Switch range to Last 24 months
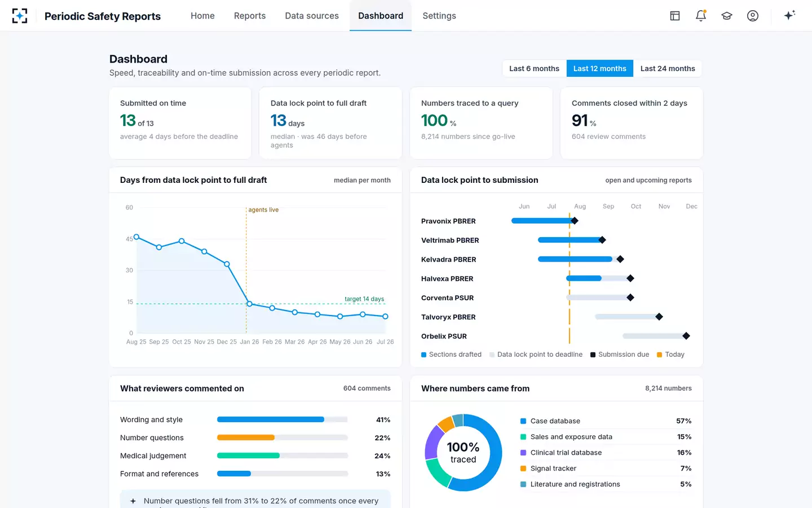 (668, 69)
